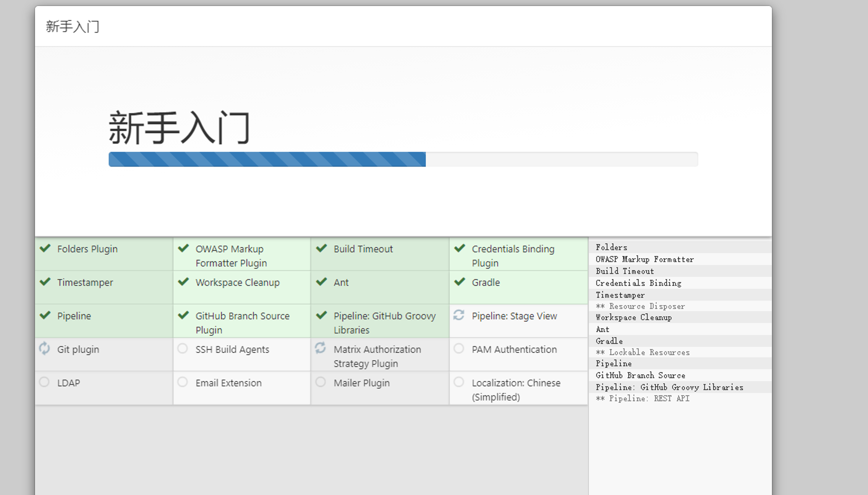Click the Mailer Plugin label
868x495 pixels.
(x=362, y=383)
